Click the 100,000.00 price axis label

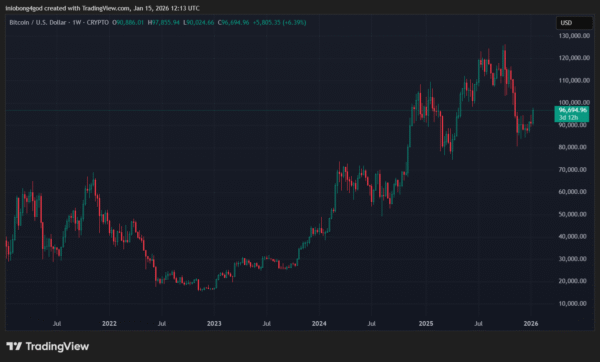point(574,102)
